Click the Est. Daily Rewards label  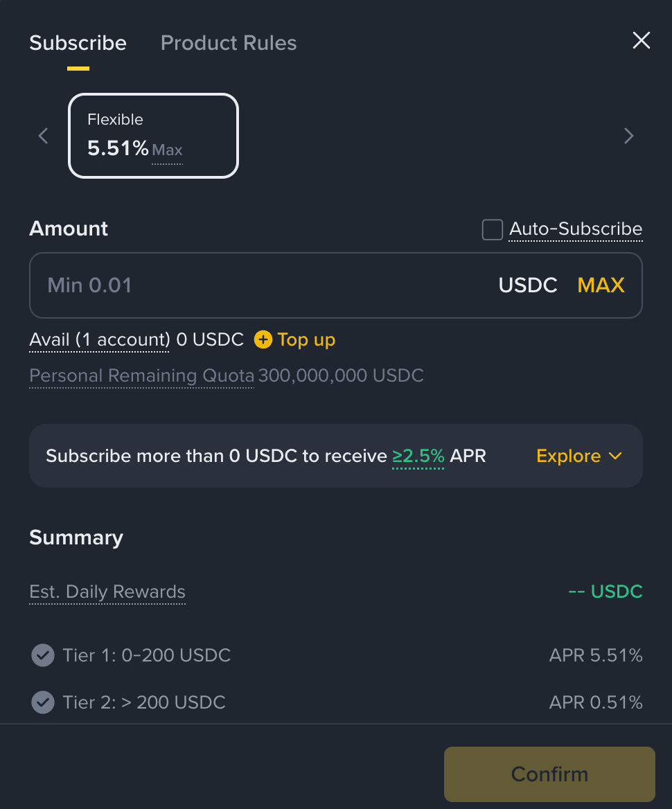pos(107,592)
